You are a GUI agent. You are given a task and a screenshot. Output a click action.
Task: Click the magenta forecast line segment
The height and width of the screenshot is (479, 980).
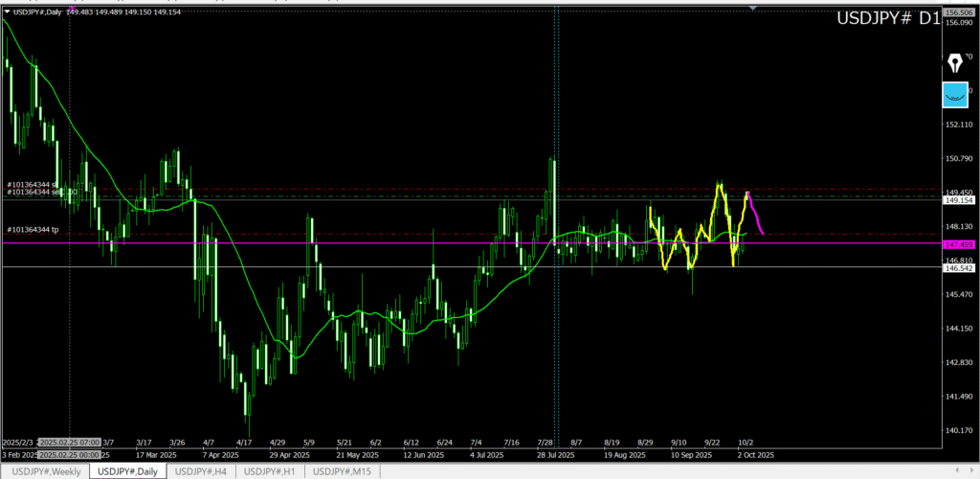tap(754, 213)
